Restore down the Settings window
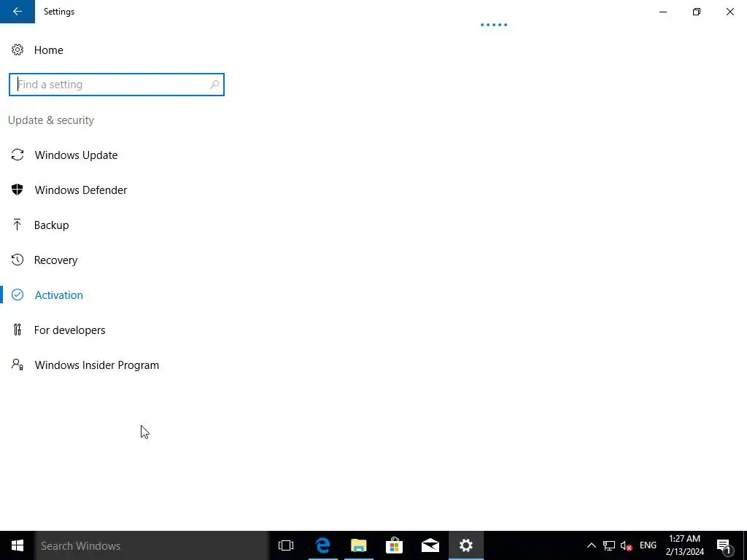This screenshot has height=560, width=747. tap(697, 12)
